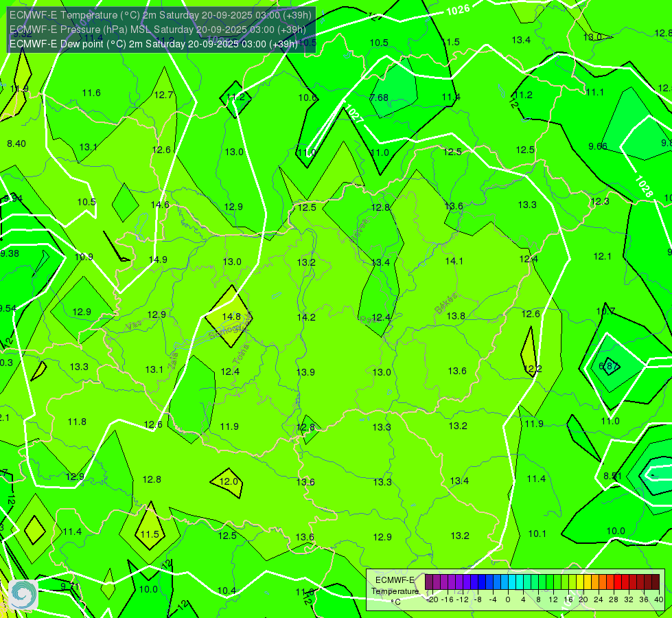Click the 1026 isobar label
The image size is (672, 618).
click(x=458, y=10)
